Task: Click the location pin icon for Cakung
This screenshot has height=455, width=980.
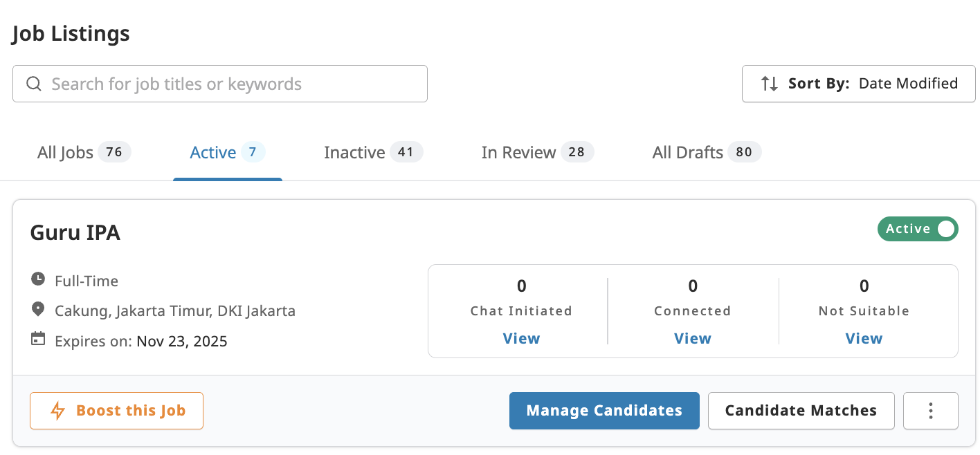Action: coord(38,308)
